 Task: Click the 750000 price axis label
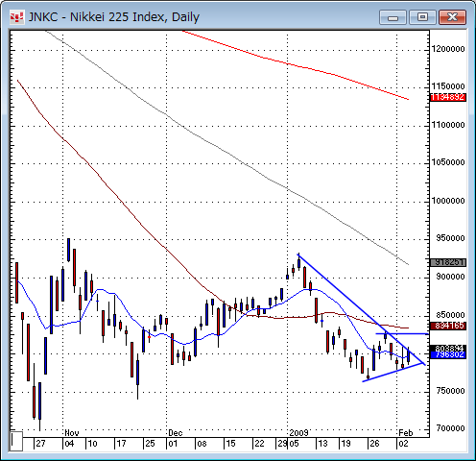(x=450, y=391)
